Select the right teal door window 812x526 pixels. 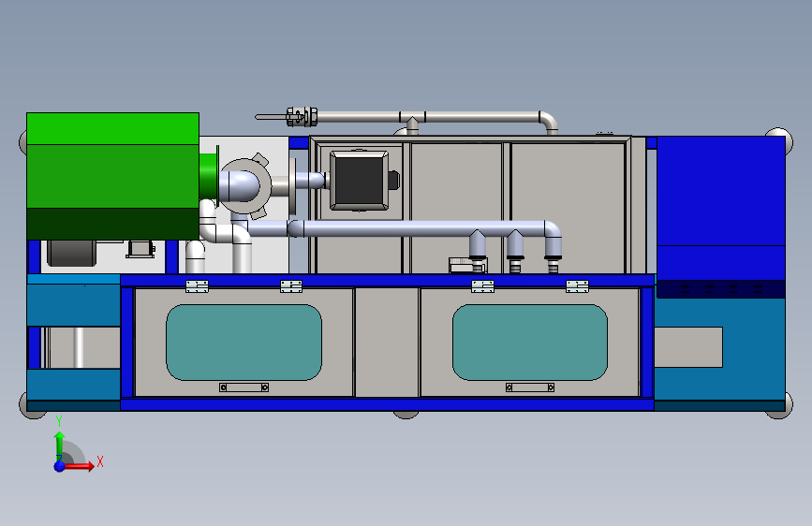(x=530, y=343)
